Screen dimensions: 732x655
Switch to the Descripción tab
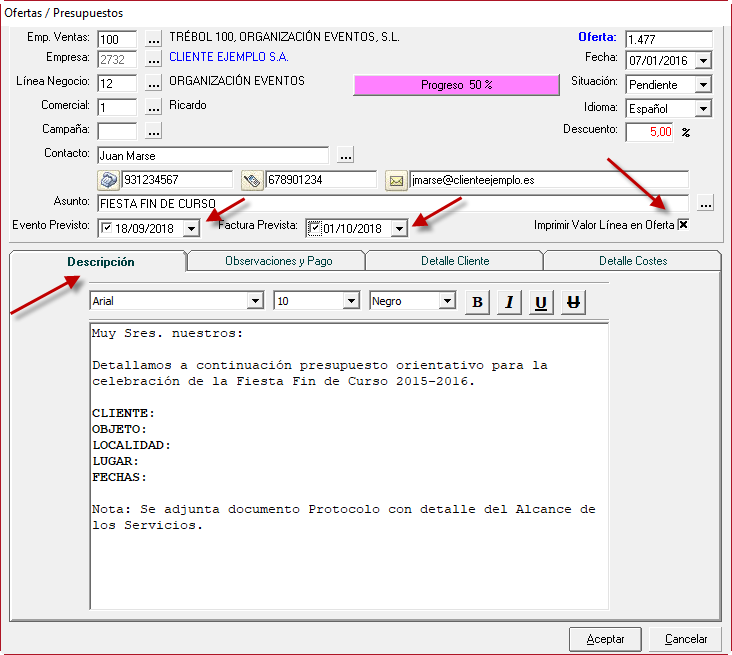click(100, 261)
